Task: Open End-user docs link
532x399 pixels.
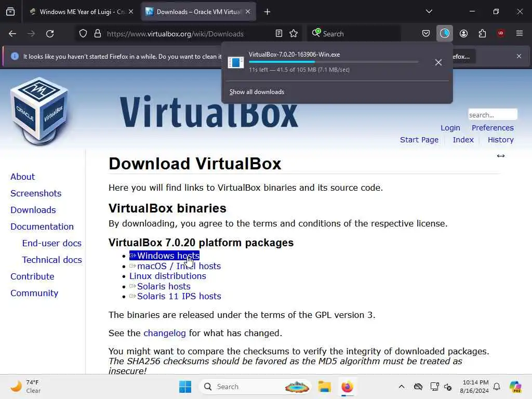Action: pos(52,243)
